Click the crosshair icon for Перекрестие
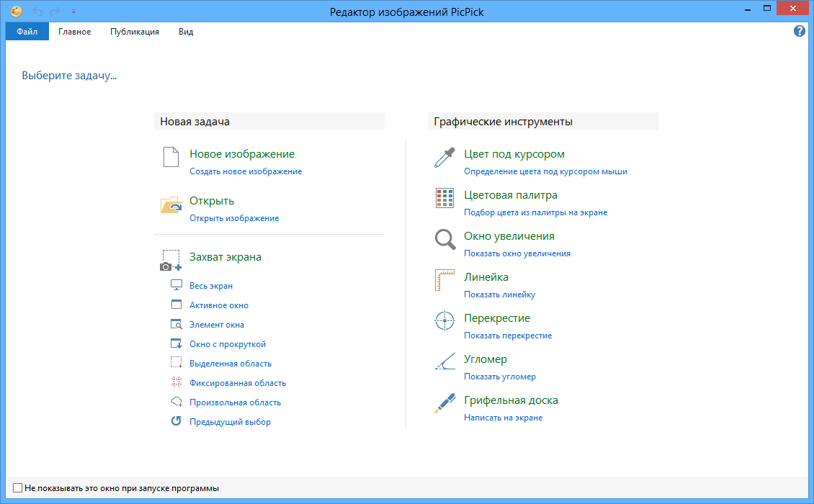Screen dimensions: 814x504 444,321
